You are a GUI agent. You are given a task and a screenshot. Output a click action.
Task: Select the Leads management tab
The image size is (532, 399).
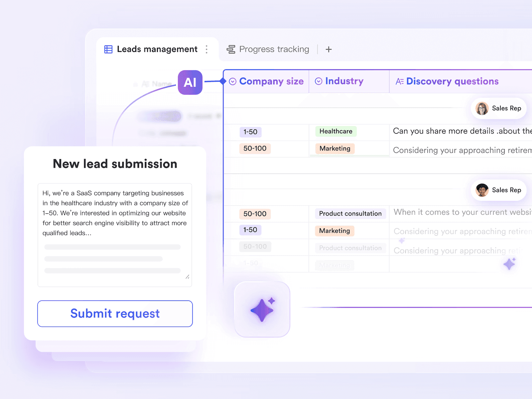pyautogui.click(x=157, y=49)
